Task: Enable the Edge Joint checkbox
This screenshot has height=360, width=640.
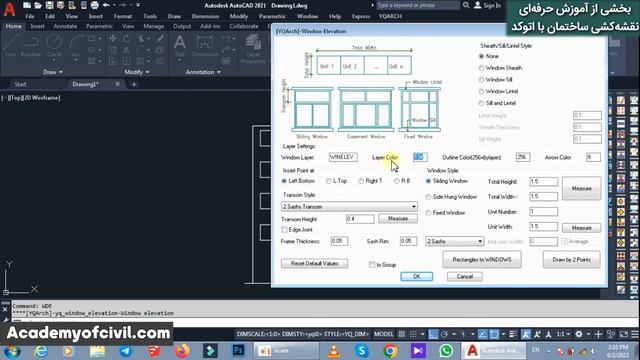Action: pyautogui.click(x=284, y=230)
